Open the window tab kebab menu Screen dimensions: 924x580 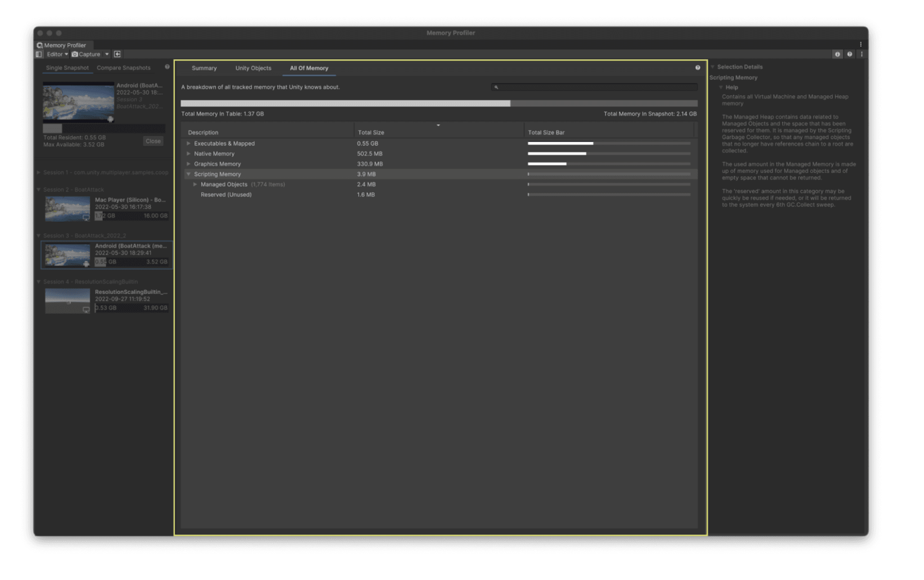861,44
